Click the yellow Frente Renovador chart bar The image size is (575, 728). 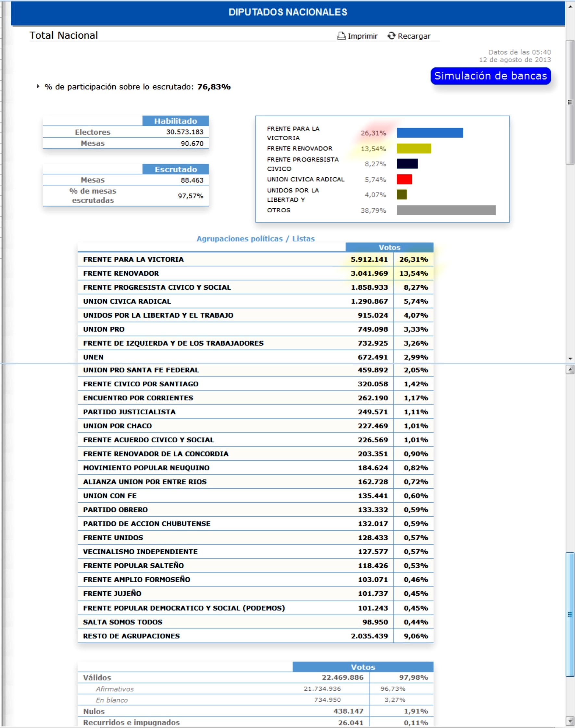coord(413,148)
